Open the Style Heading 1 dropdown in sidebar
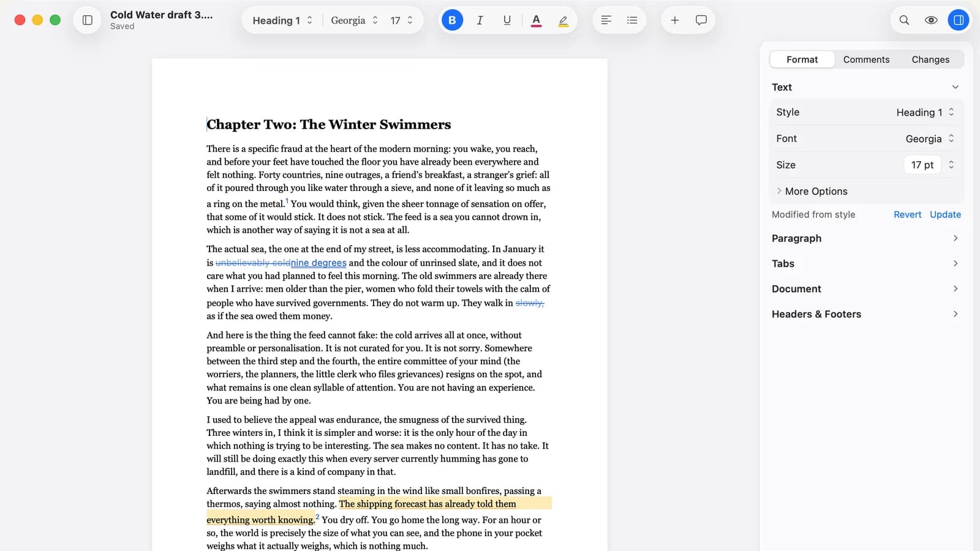Viewport: 980px width, 551px height. click(925, 112)
